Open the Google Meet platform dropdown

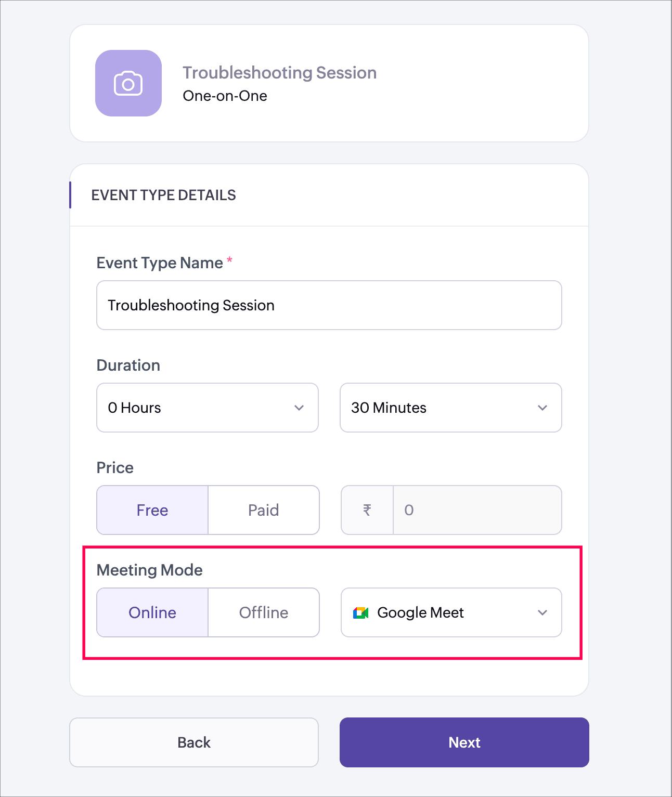point(451,612)
